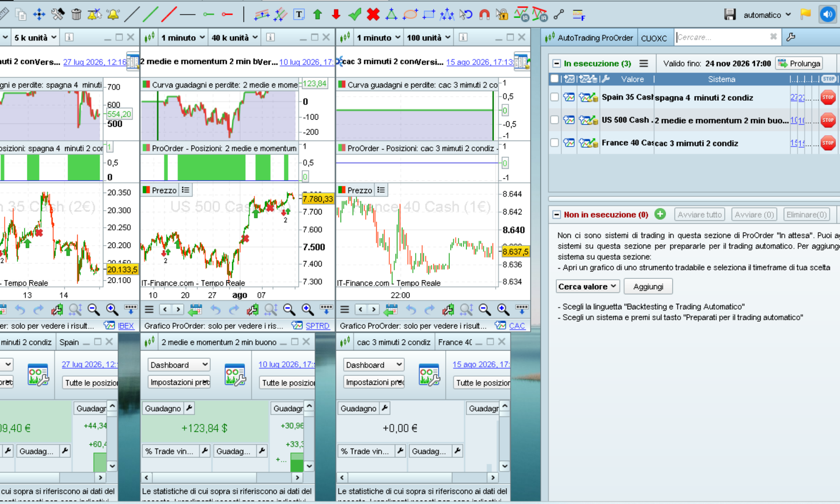Viewport: 840px width, 504px height.
Task: Open info icon next to 100 unità
Action: point(463,37)
